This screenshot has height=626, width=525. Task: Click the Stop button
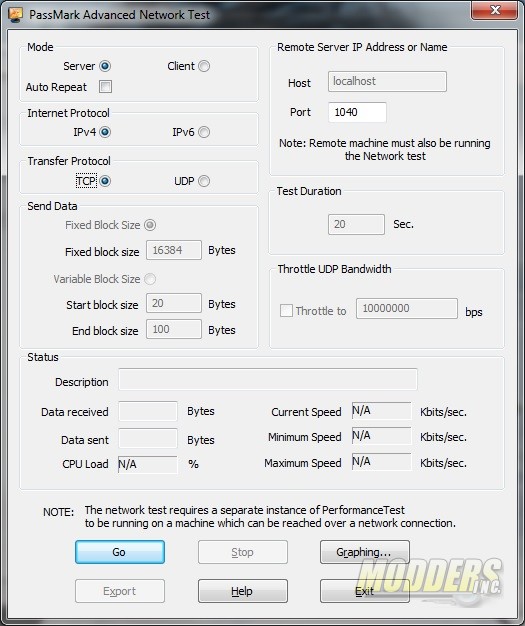click(x=243, y=552)
